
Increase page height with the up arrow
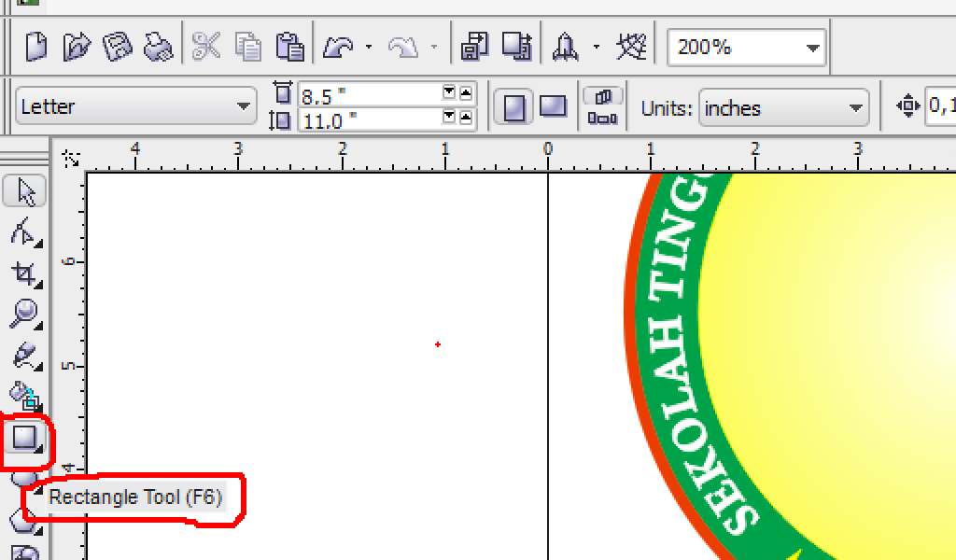click(x=466, y=117)
